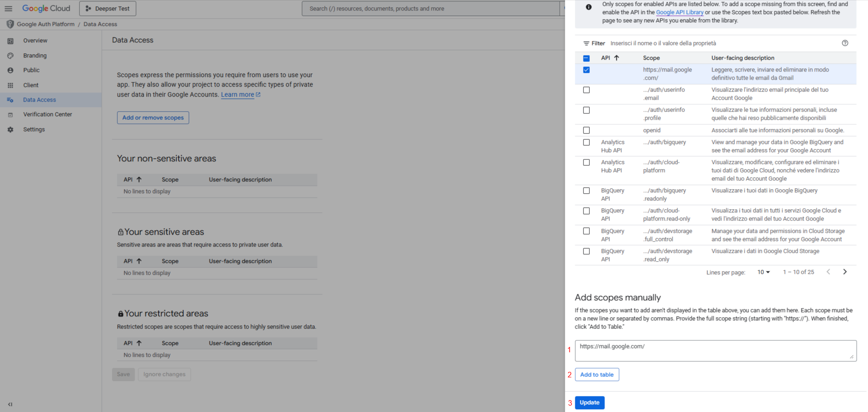Click the Overview sidebar icon
868x412 pixels.
[x=10, y=41]
